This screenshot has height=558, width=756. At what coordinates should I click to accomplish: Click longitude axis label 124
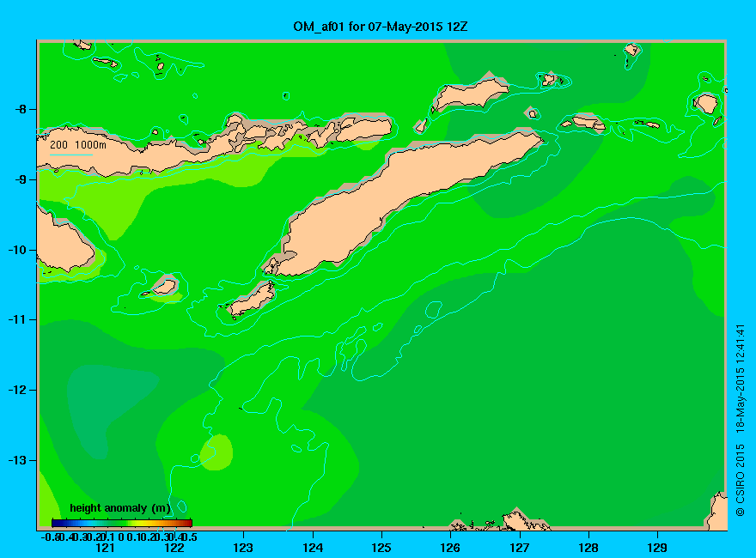pyautogui.click(x=313, y=548)
